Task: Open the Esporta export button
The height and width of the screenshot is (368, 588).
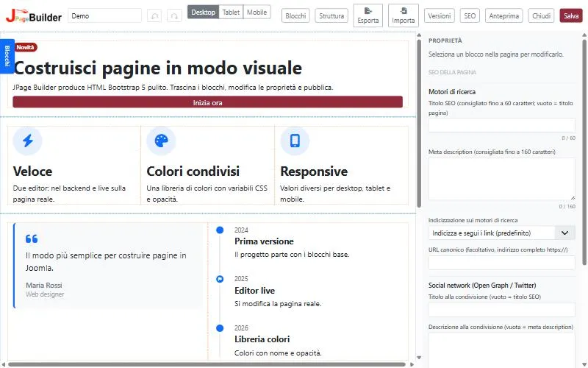Action: [368, 15]
